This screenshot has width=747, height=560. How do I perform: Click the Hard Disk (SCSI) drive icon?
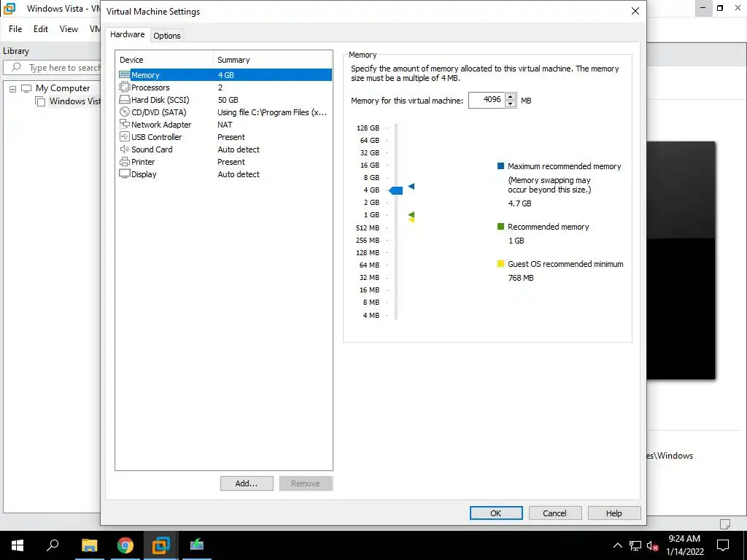124,99
